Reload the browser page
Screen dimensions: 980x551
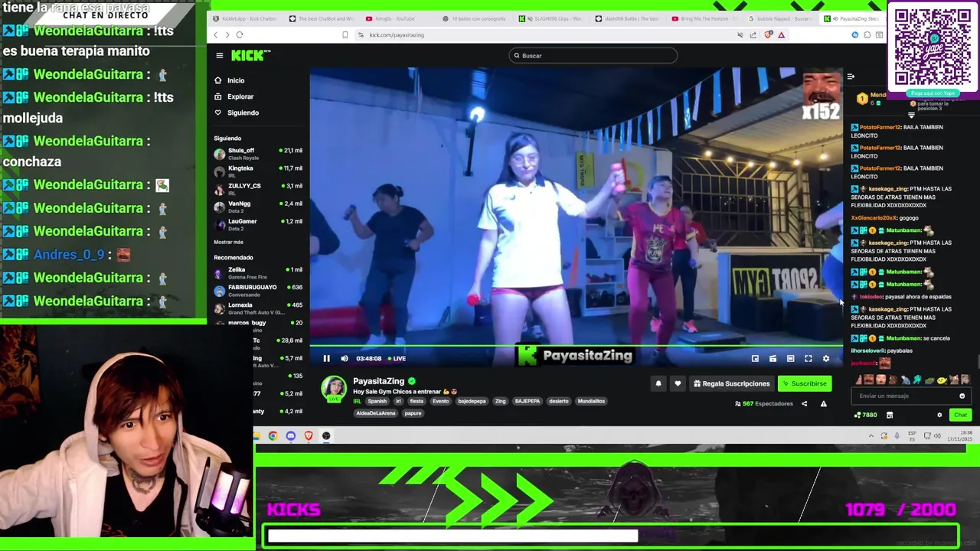pos(240,34)
